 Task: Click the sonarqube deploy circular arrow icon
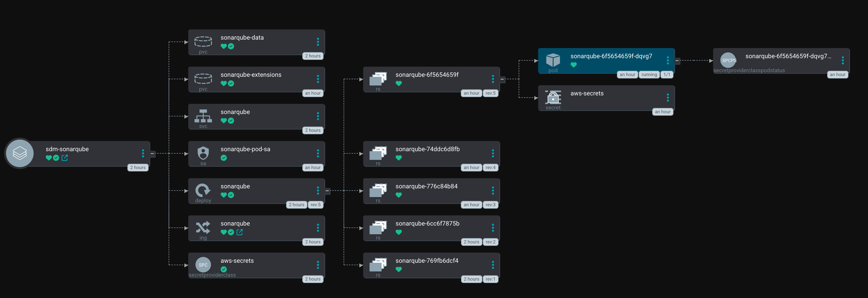tap(203, 190)
